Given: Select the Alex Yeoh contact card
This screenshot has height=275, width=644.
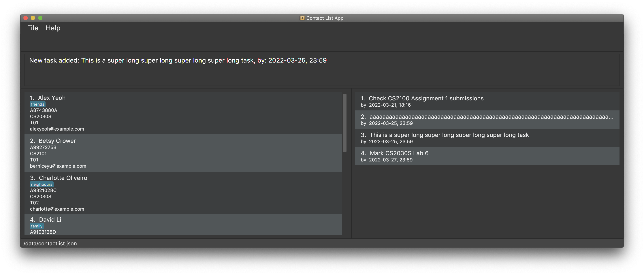Looking at the screenshot, I should click(x=183, y=113).
